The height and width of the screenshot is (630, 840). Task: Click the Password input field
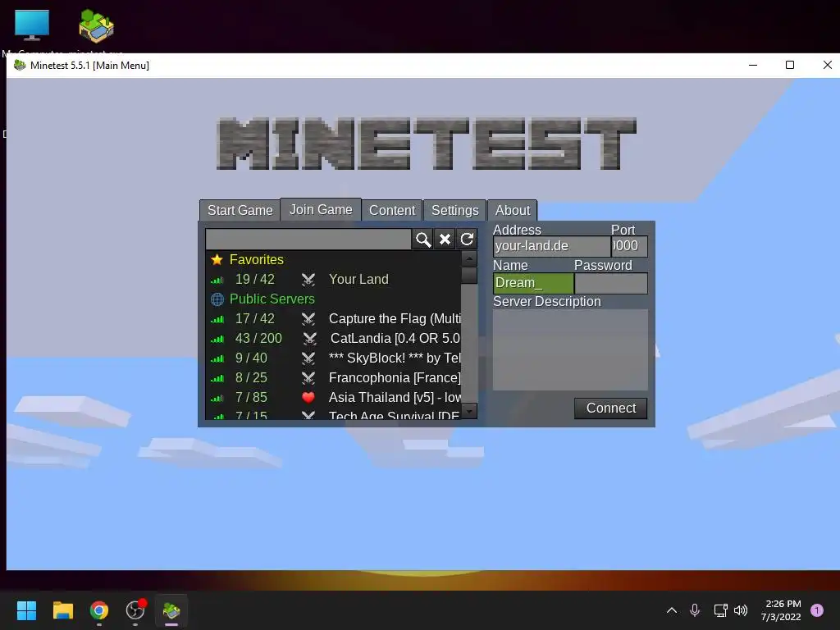(610, 283)
